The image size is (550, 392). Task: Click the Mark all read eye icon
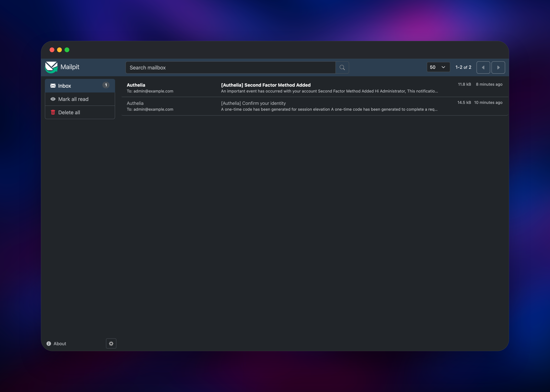tap(53, 99)
